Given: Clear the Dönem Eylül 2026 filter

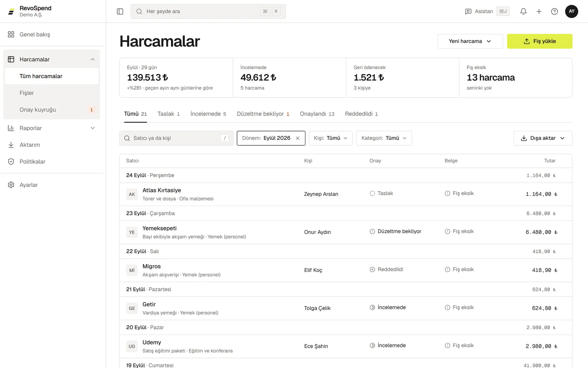Looking at the screenshot, I should 298,138.
